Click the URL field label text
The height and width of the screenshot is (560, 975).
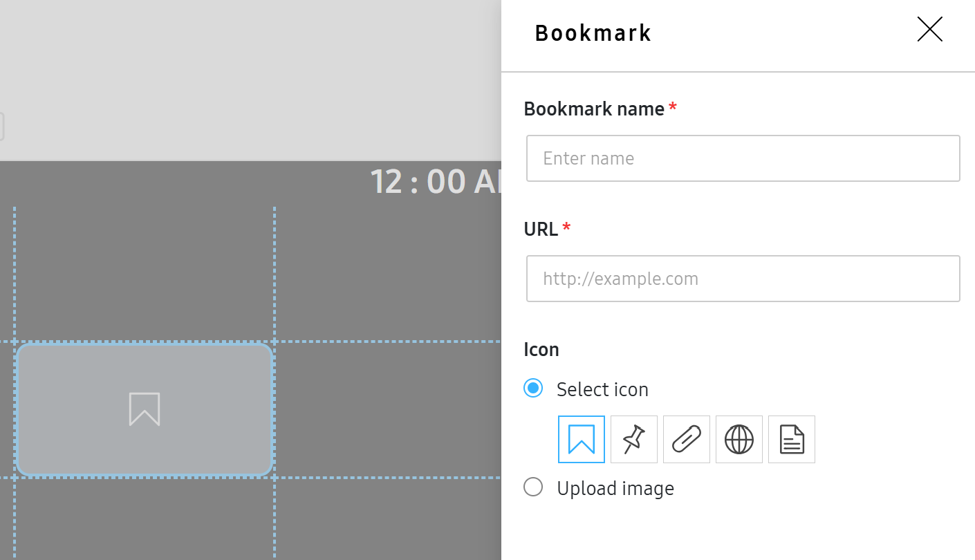click(541, 229)
